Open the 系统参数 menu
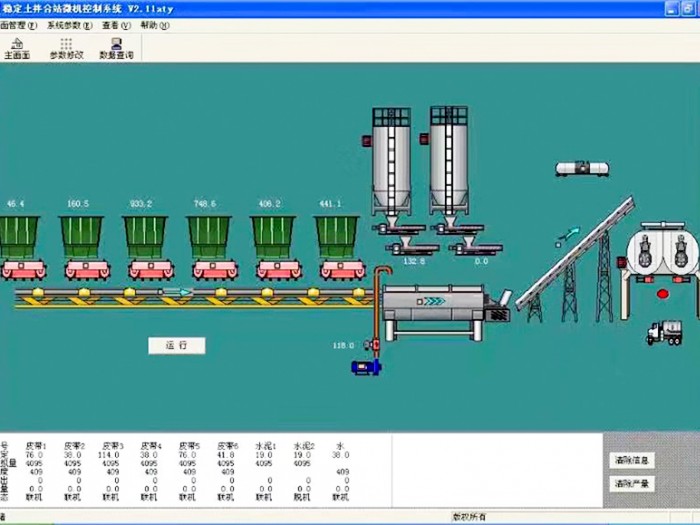The width and height of the screenshot is (700, 525). coord(69,24)
